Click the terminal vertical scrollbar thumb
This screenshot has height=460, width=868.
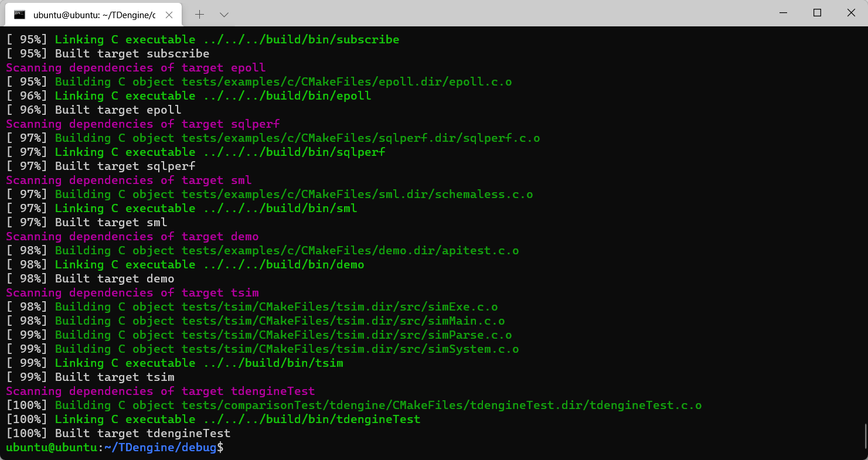tap(865, 435)
